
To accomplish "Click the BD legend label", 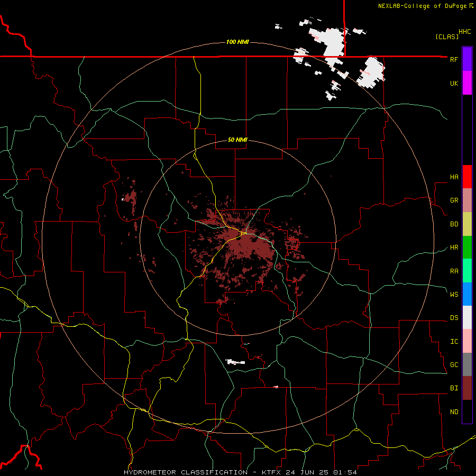I will click(x=454, y=224).
